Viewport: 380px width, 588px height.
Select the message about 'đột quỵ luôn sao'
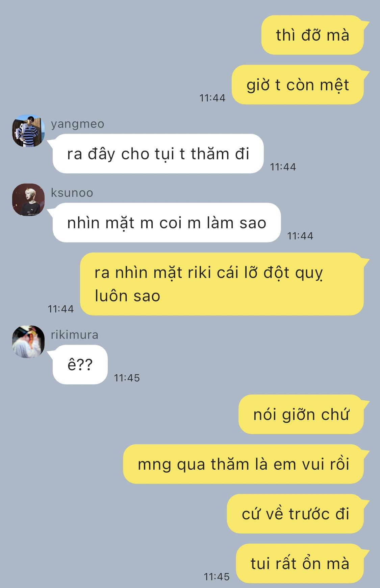point(222,284)
